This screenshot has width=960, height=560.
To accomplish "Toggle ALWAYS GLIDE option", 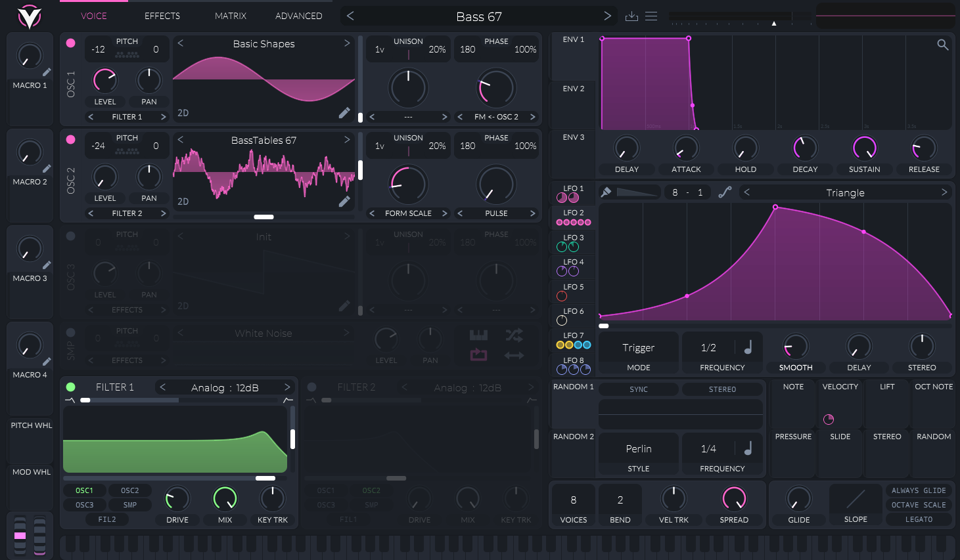I will pos(919,490).
